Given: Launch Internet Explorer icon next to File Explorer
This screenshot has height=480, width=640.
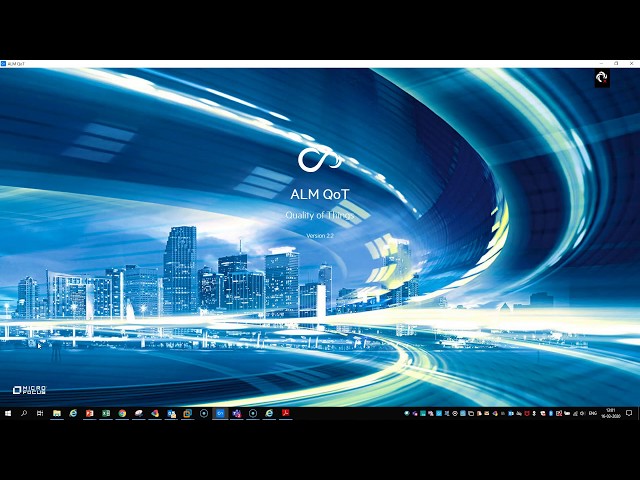Looking at the screenshot, I should 73,413.
